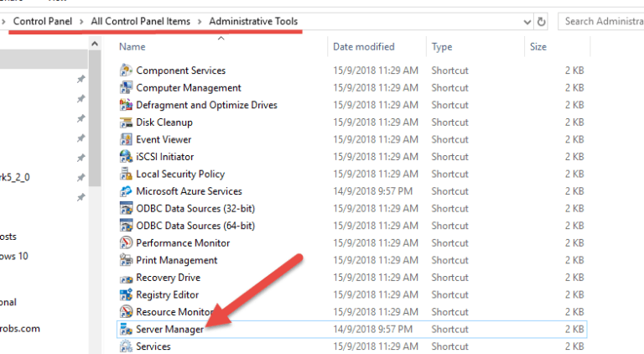Select the Event Viewer file name

(164, 139)
